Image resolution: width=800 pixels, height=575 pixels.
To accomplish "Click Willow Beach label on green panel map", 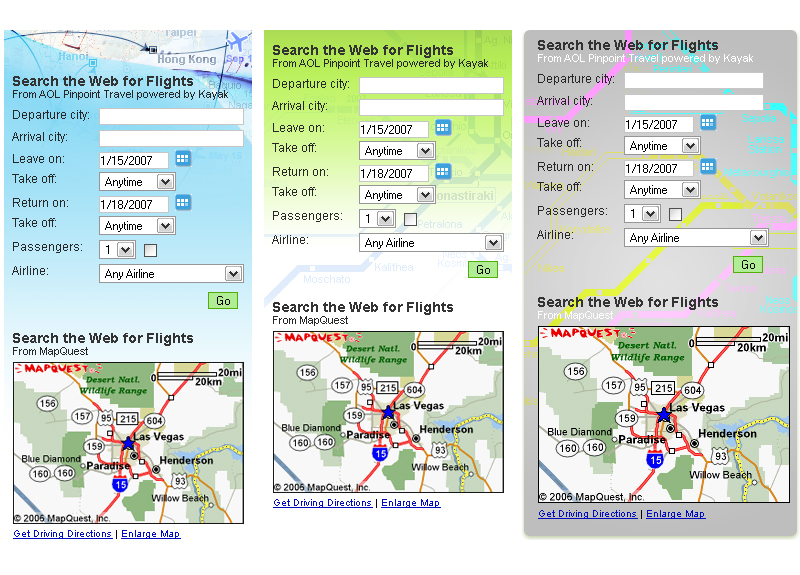I will tap(440, 467).
